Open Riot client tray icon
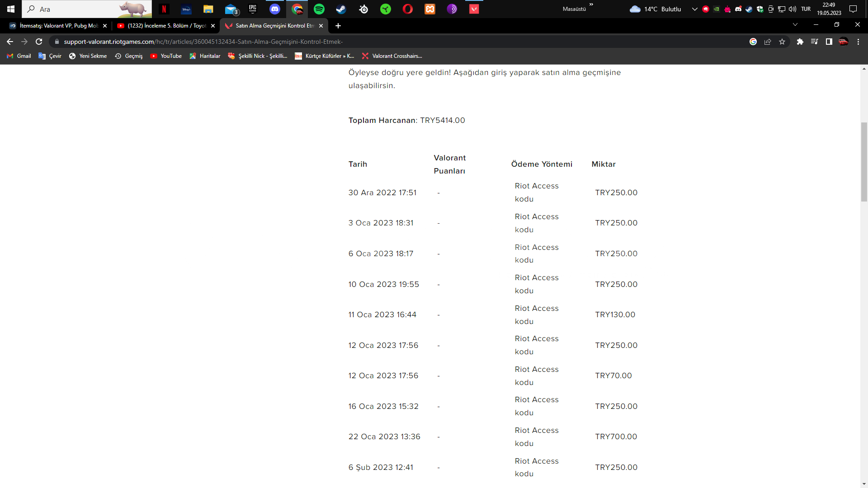 (706, 9)
